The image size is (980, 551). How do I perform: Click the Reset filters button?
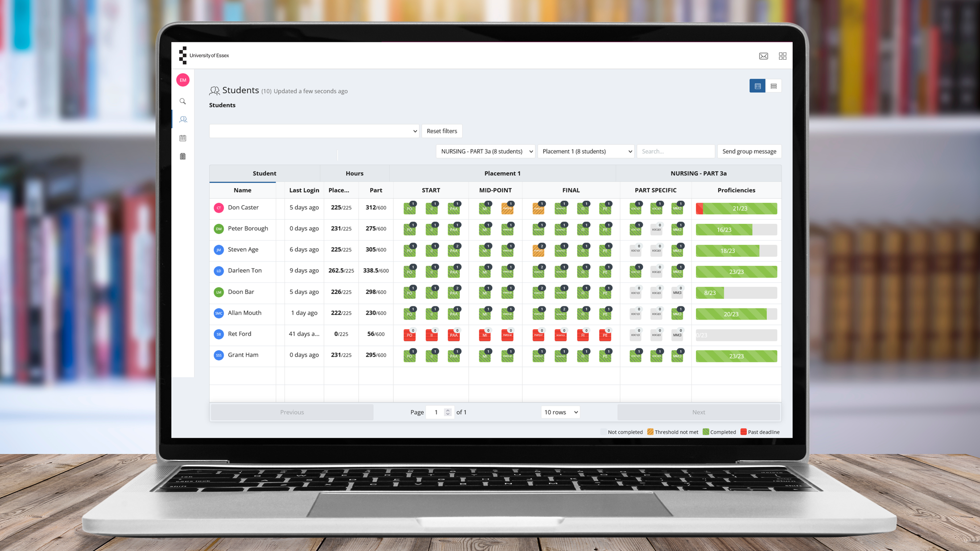[x=442, y=131]
